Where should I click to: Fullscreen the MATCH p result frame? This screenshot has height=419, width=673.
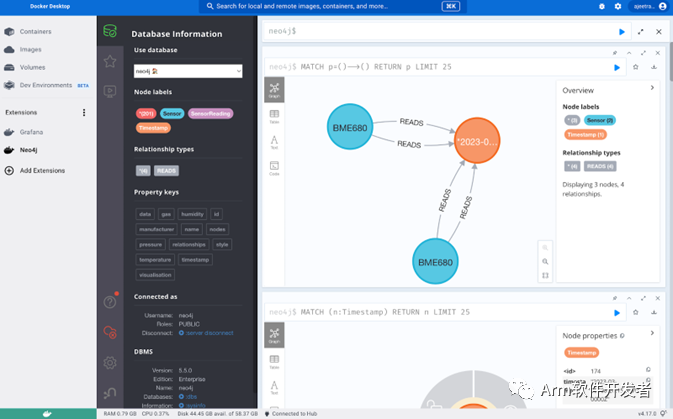pyautogui.click(x=643, y=53)
